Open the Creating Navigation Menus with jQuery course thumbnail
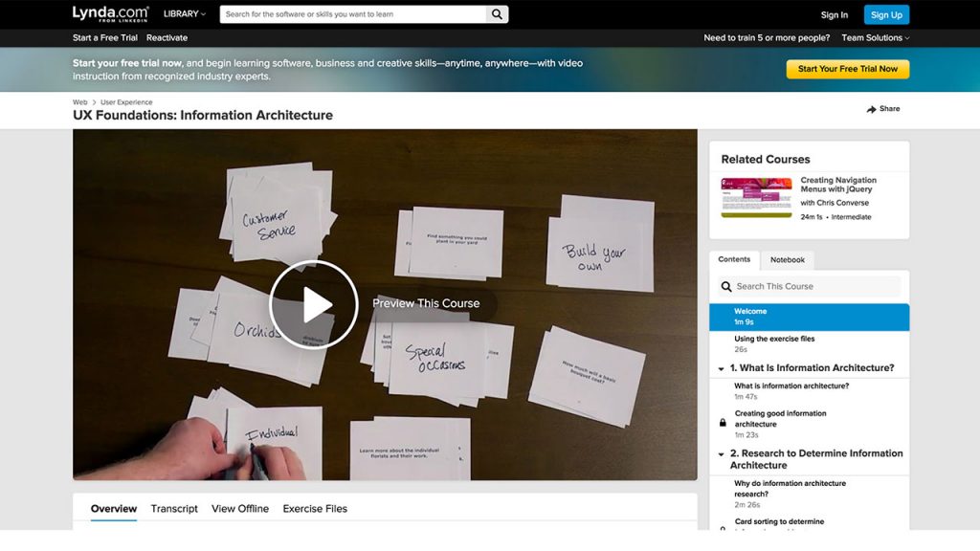The height and width of the screenshot is (551, 980). tap(756, 198)
